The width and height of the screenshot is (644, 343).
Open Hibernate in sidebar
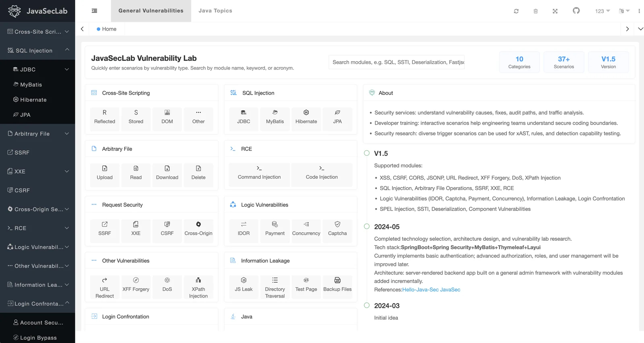click(37, 100)
